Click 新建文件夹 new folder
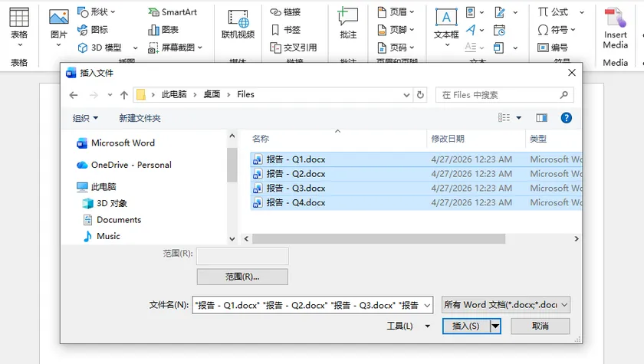Screen dimensions: 644x364 (x=140, y=118)
